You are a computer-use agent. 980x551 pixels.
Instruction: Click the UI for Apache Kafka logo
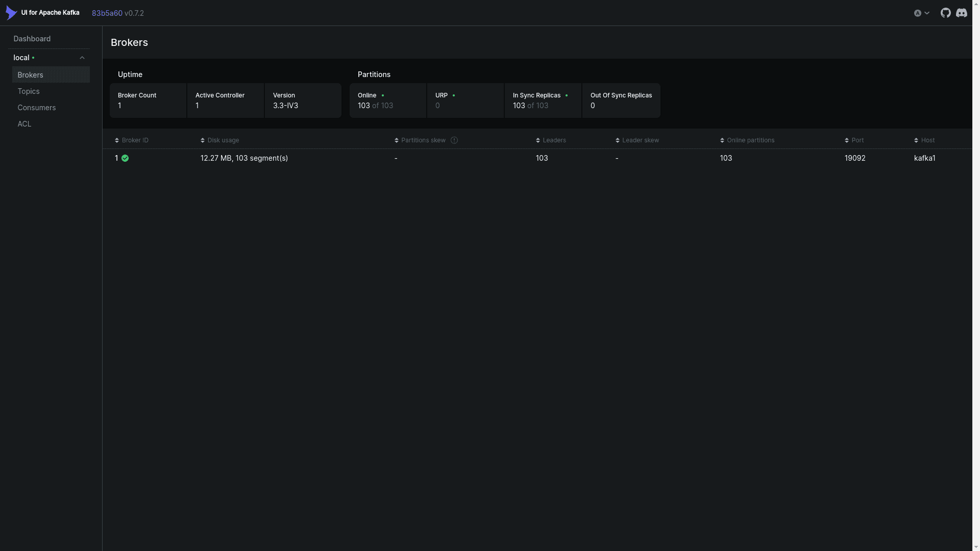[11, 12]
